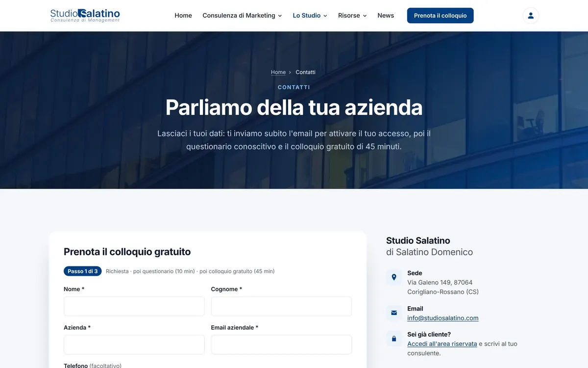Click the CONTATTI section label

point(294,87)
